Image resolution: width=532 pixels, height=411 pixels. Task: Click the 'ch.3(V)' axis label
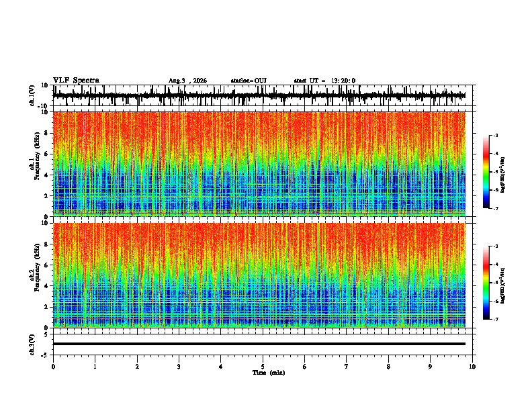pos(32,345)
